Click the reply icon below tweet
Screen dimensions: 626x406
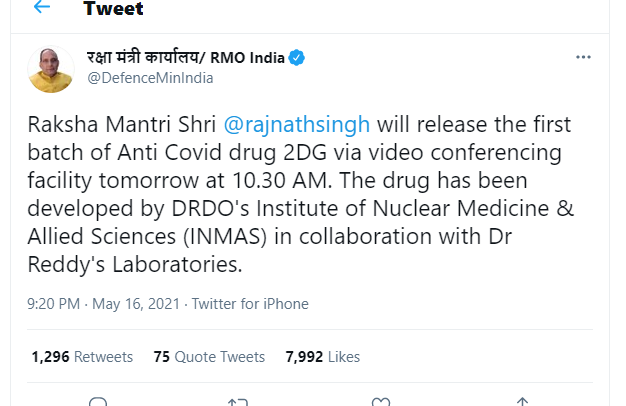coord(97,401)
